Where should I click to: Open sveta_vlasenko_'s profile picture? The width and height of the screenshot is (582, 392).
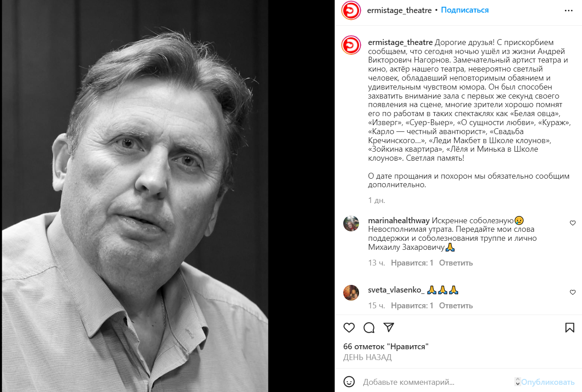pos(351,293)
